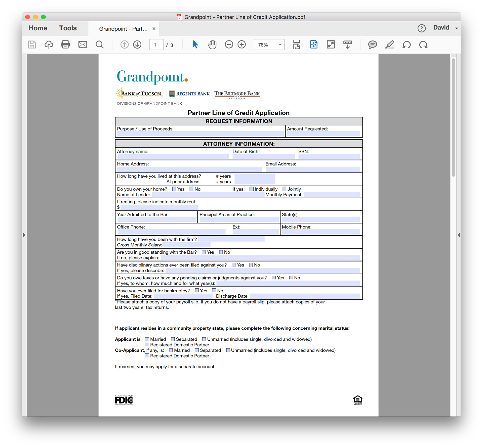Check Applicant Registered Domestic Partner box
Image resolution: width=483 pixels, height=448 pixels.
point(147,345)
